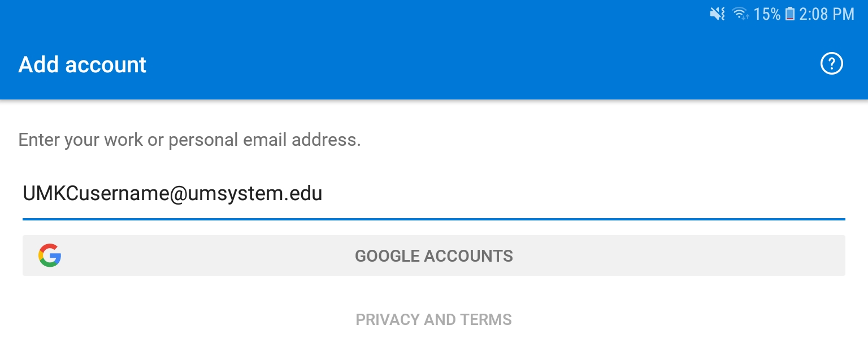Click the word ACCOUNTS on the Google button
The width and height of the screenshot is (868, 351).
[468, 256]
